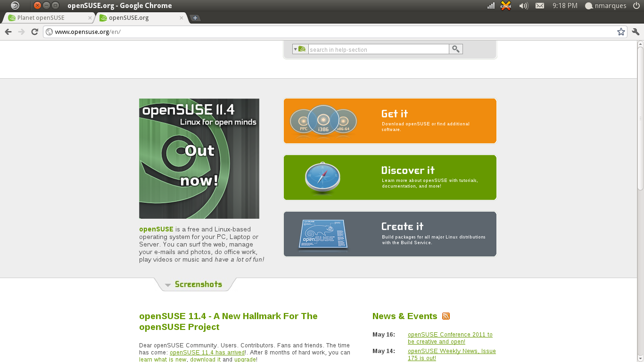Screen dimensions: 644x362
Task: Open a new tab with plus button
Action: [195, 18]
